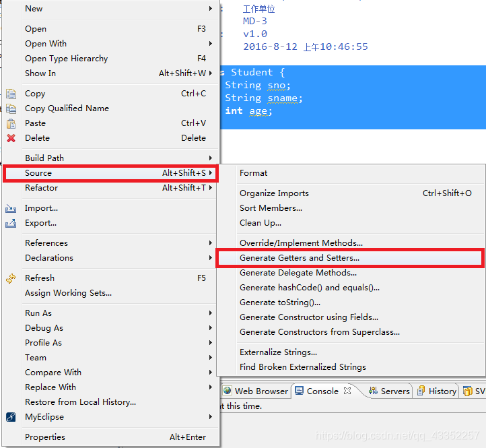Screen dimensions: 486x448
Task: Click the Paste clipboard icon
Action: point(11,123)
